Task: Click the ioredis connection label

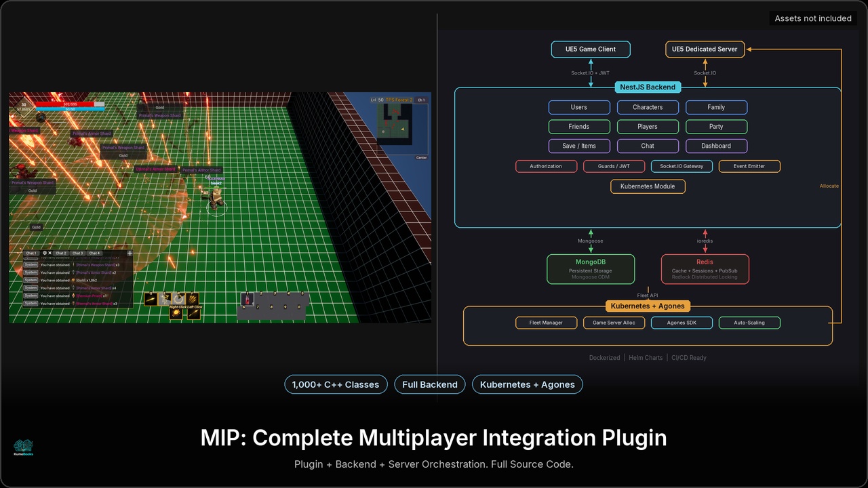Action: (x=705, y=241)
